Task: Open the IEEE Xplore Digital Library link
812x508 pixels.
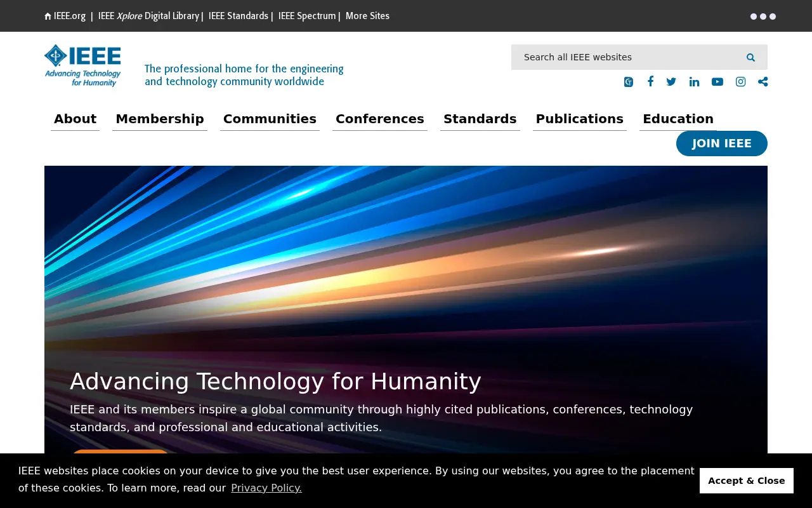Action: (148, 16)
